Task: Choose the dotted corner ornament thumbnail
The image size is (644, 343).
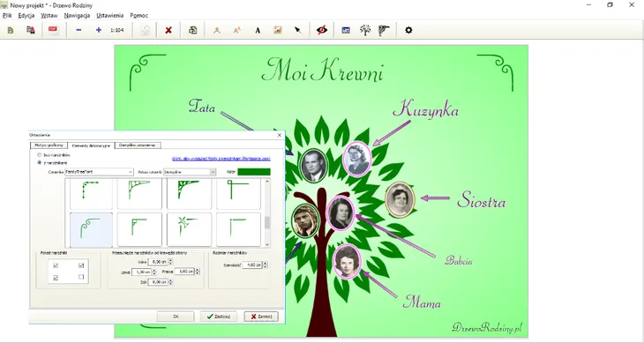Action: tap(91, 194)
